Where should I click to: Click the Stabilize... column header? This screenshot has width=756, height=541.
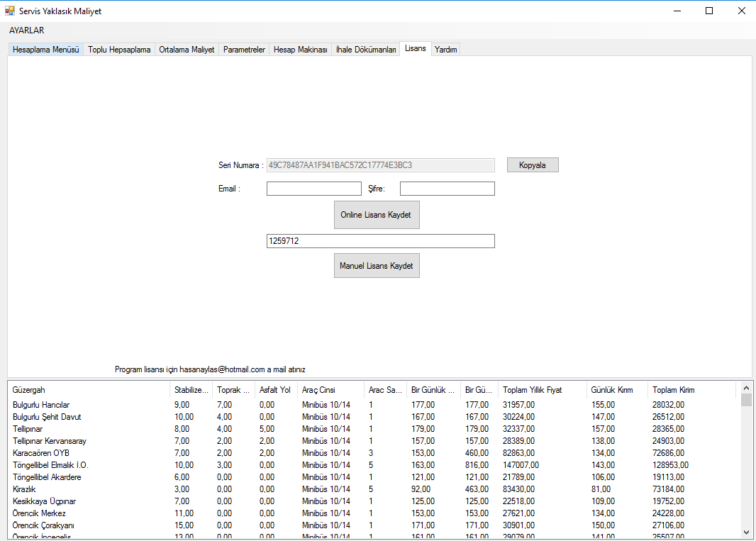coord(191,390)
